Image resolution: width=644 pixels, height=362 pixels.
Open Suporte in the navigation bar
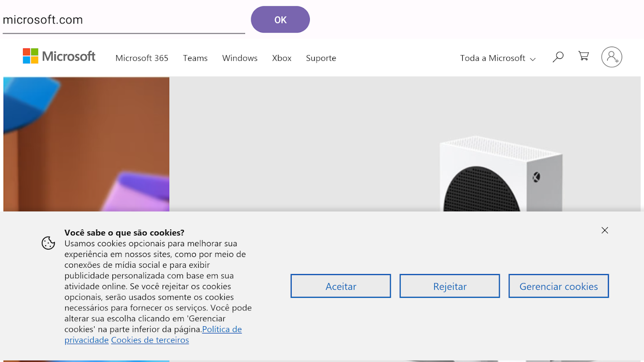(x=321, y=58)
